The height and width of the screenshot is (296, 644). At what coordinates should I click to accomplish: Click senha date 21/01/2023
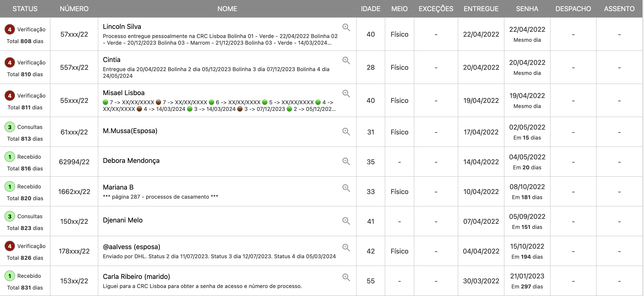tap(527, 276)
